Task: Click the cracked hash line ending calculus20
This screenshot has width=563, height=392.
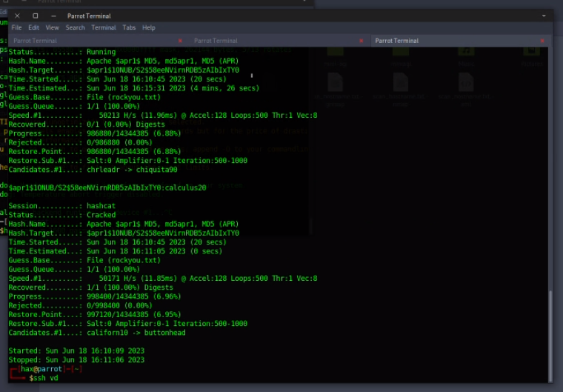Action: [x=107, y=187]
